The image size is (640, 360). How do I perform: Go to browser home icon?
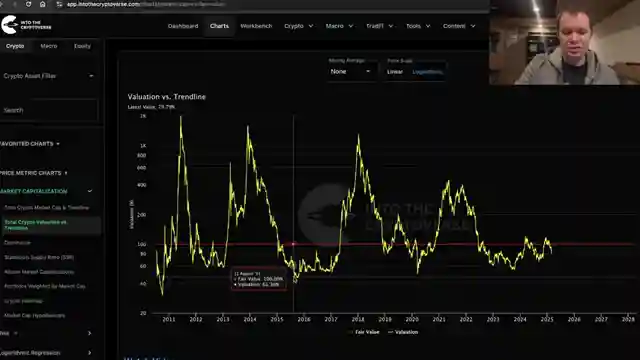(42, 4)
